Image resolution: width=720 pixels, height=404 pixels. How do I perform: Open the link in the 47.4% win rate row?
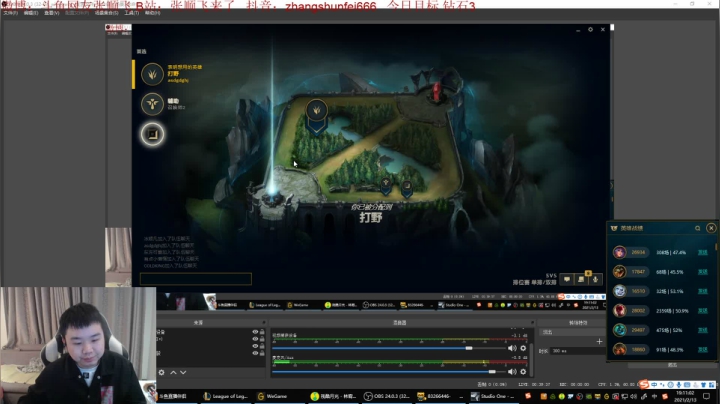point(703,252)
